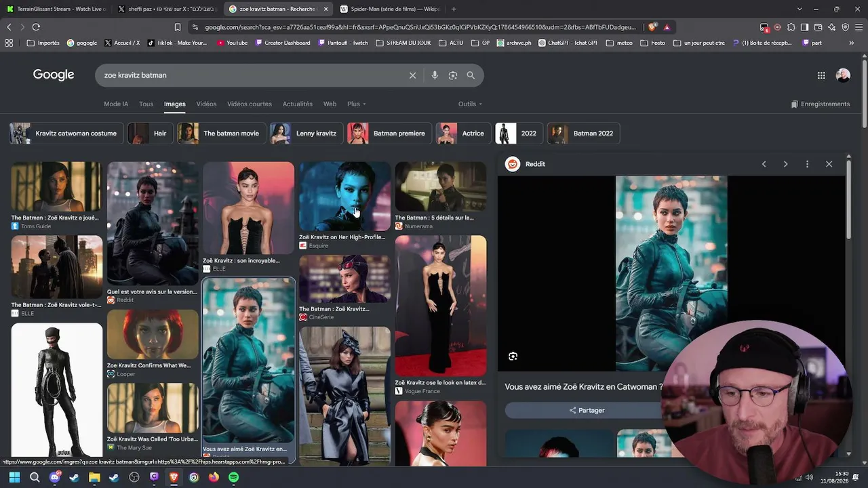
Task: Open the Enregistrements saved items link
Action: (x=821, y=104)
